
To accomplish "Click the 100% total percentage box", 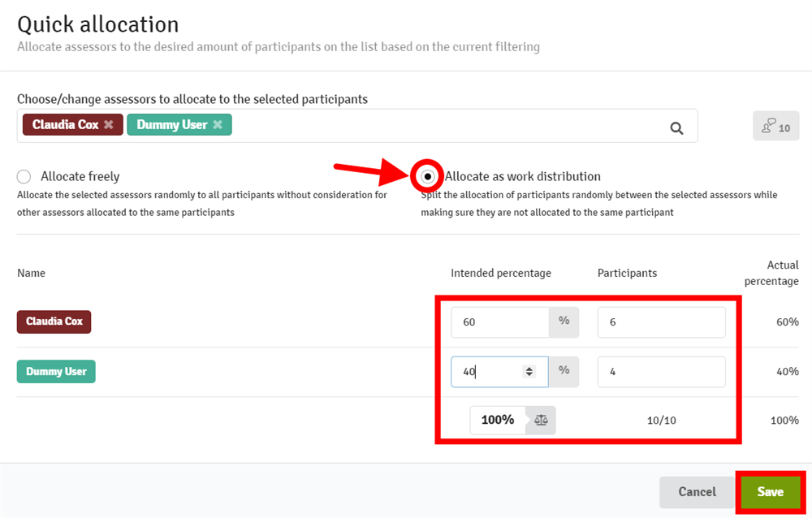I will pos(498,420).
